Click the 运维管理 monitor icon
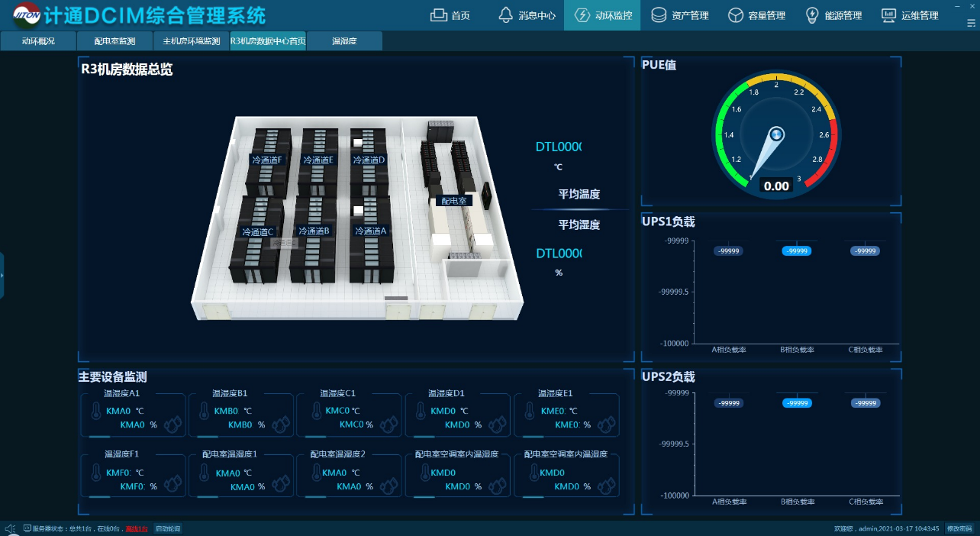Viewport: 980px width, 536px height. click(x=888, y=15)
